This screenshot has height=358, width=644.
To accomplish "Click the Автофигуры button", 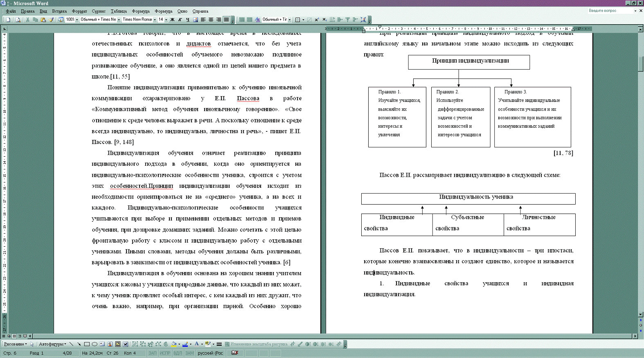I will click(52, 344).
